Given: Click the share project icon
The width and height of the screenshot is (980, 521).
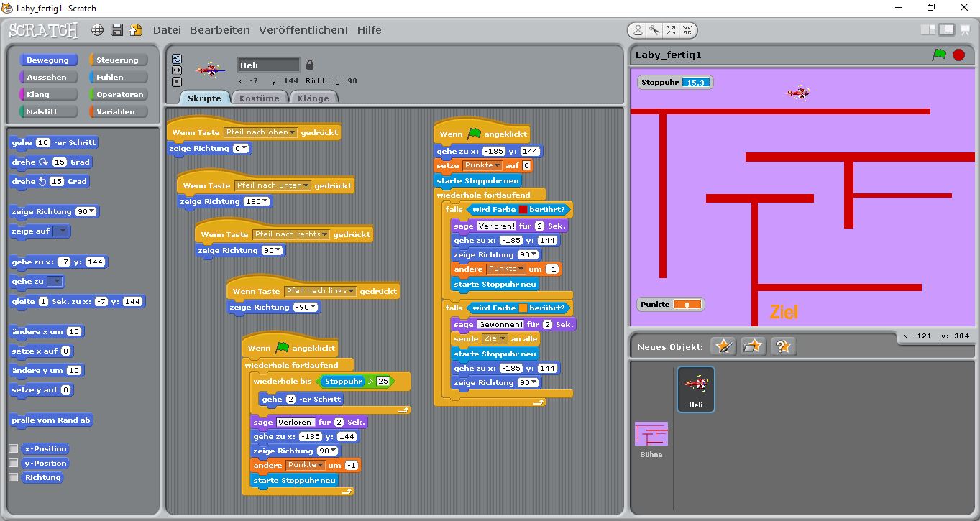Looking at the screenshot, I should tap(136, 30).
